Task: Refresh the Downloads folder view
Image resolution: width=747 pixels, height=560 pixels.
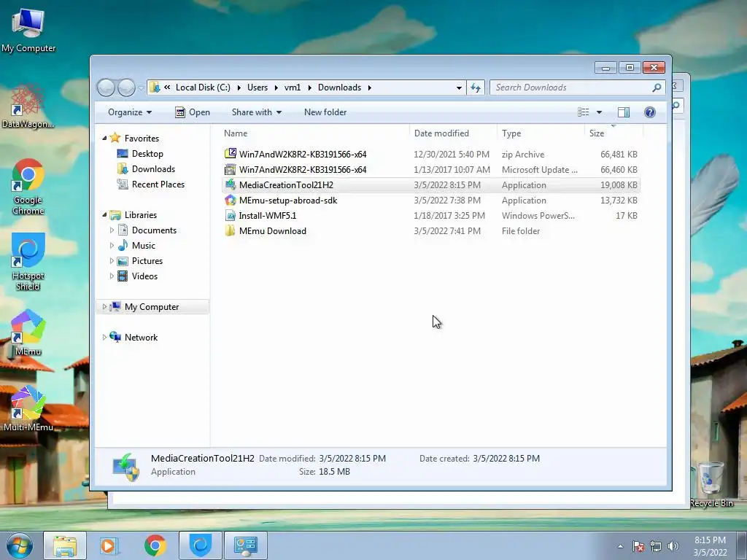Action: pos(476,87)
